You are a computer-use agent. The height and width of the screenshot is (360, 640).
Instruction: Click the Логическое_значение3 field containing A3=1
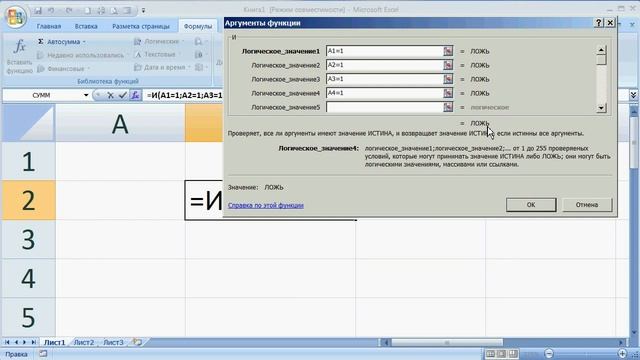[x=384, y=79]
